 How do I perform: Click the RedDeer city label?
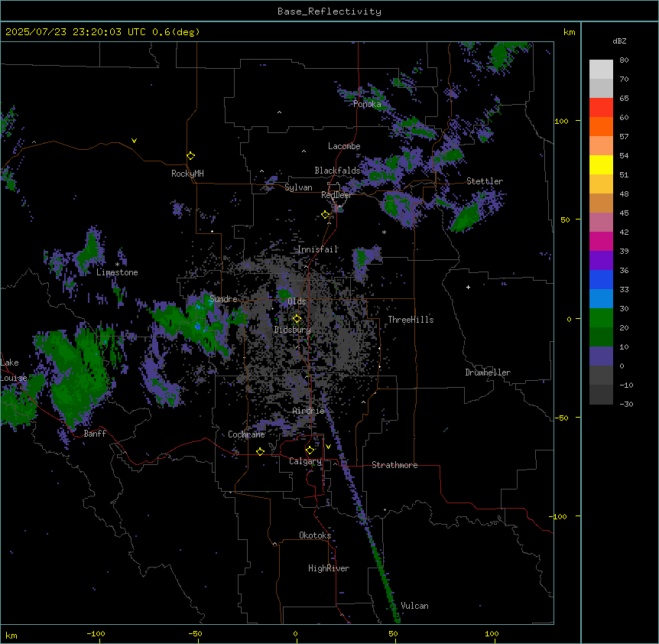[336, 195]
